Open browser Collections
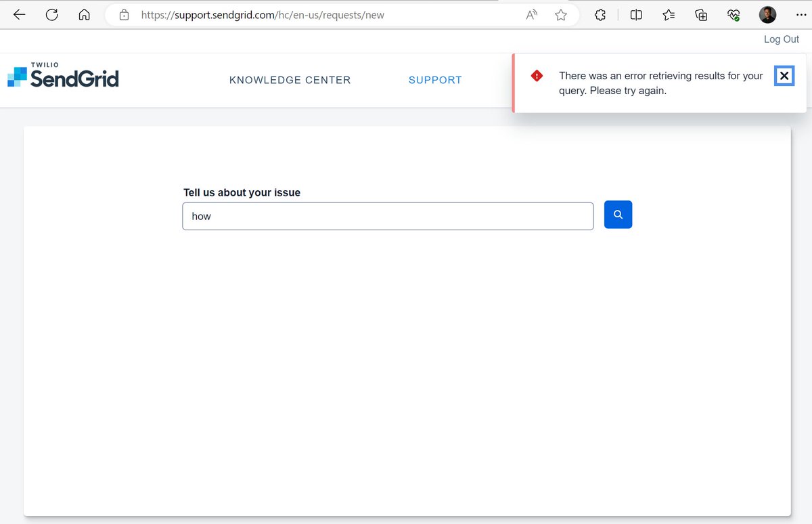This screenshot has width=812, height=524. 701,15
